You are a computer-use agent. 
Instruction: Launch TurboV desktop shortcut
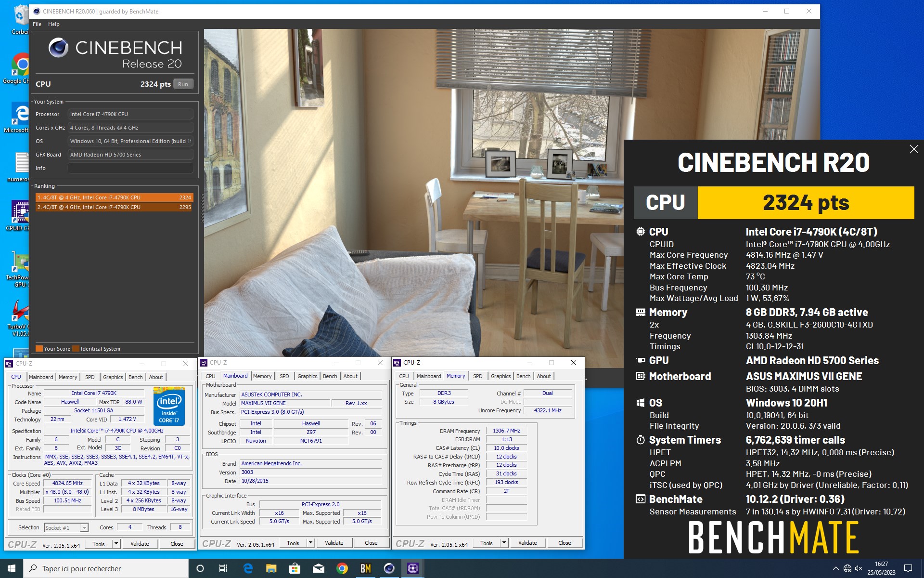pos(20,318)
